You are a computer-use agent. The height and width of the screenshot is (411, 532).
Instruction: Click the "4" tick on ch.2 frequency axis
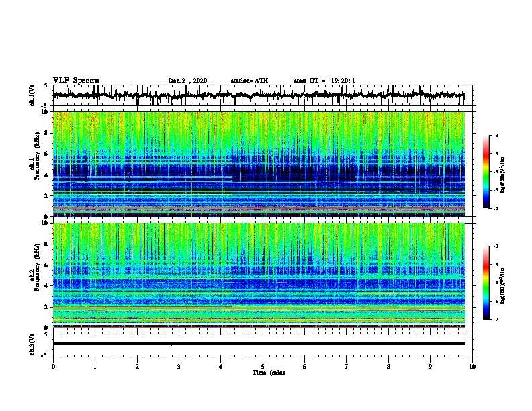[47, 286]
